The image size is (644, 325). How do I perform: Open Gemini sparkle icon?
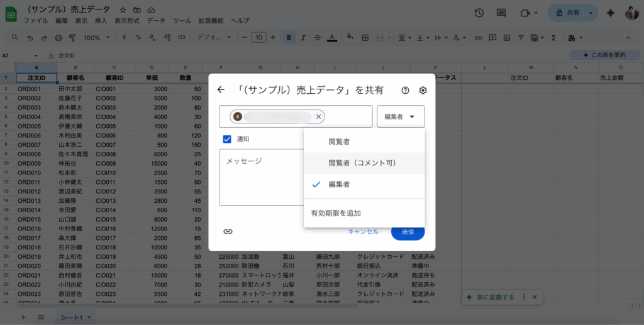[611, 13]
